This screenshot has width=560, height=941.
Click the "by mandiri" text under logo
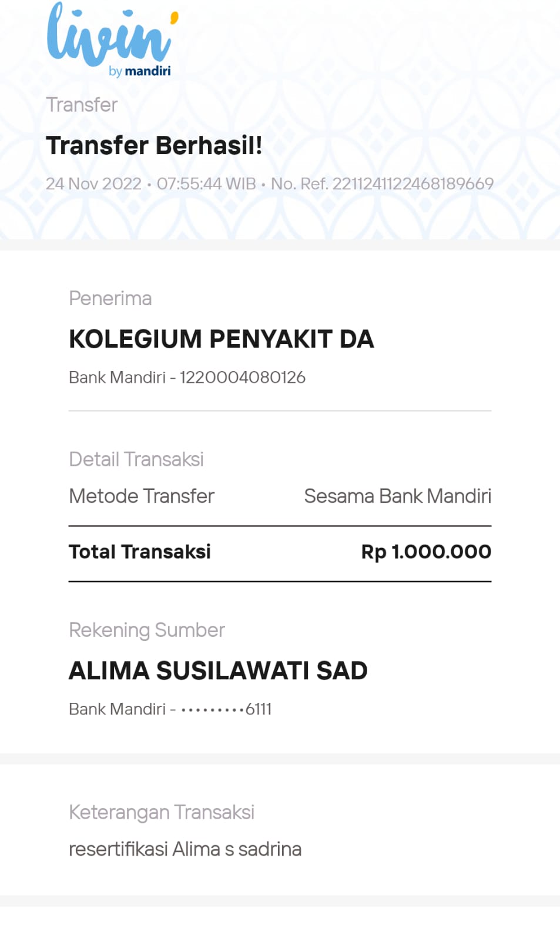click(140, 71)
